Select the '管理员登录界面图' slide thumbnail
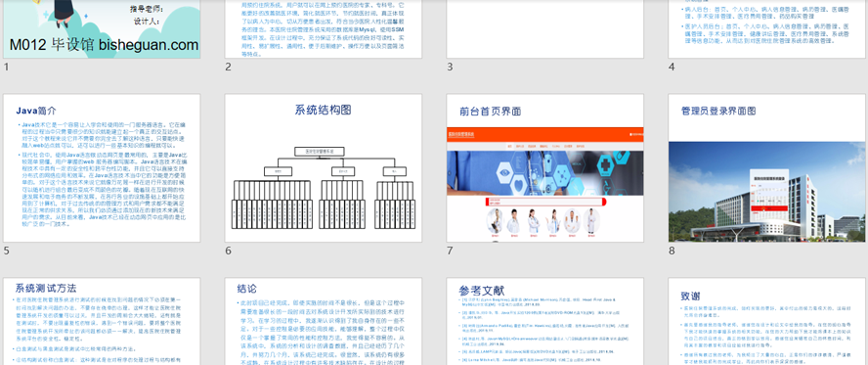 (766, 168)
